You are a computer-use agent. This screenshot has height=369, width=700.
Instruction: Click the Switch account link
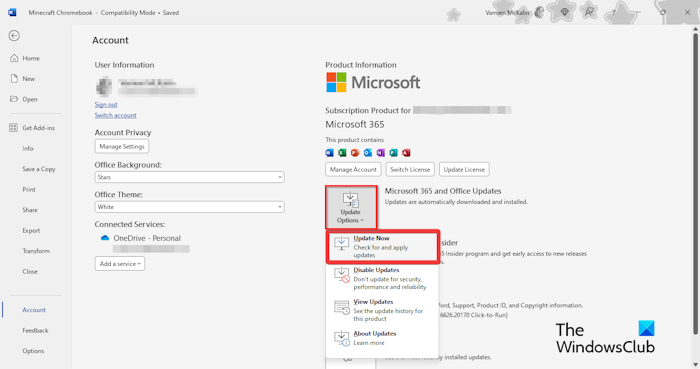point(115,115)
